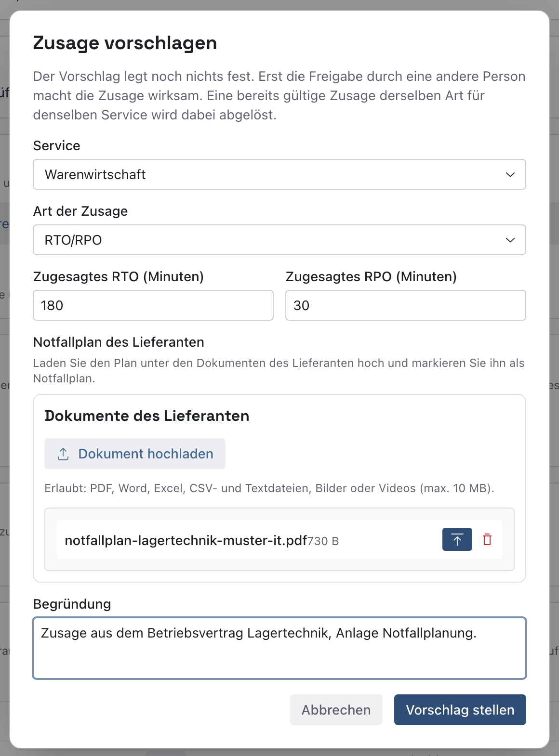Open the Service dropdown showing Warenwirtschaft
This screenshot has width=559, height=756.
pyautogui.click(x=279, y=174)
